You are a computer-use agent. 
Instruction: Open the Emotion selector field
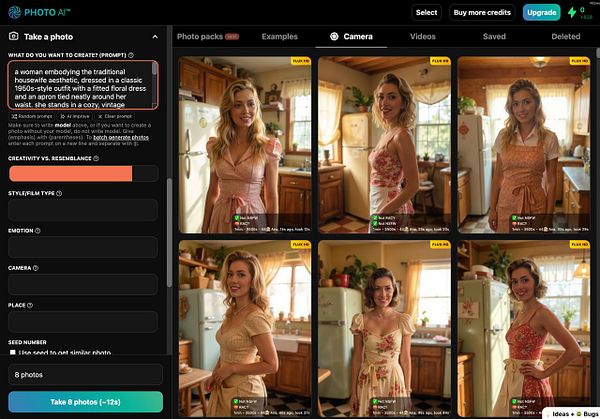click(x=83, y=247)
